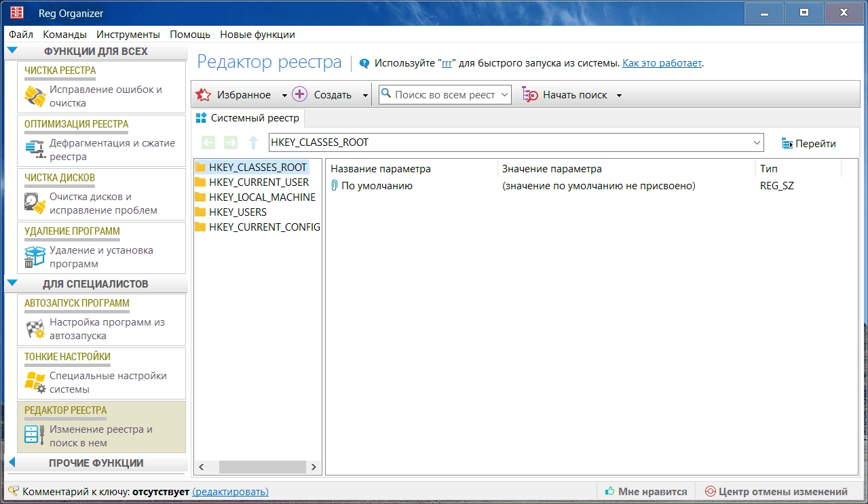Click the registry editor cabinet icon
This screenshot has width=868, height=504.
(x=35, y=435)
